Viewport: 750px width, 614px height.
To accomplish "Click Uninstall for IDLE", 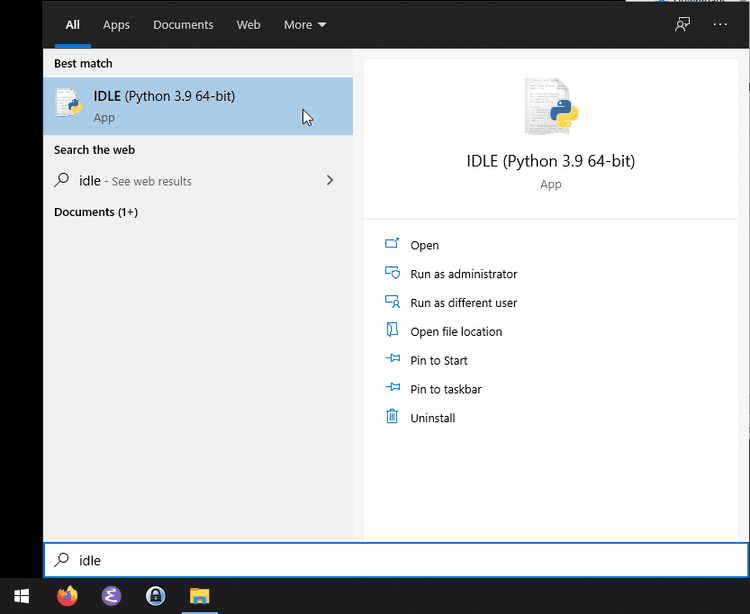I will (x=432, y=418).
